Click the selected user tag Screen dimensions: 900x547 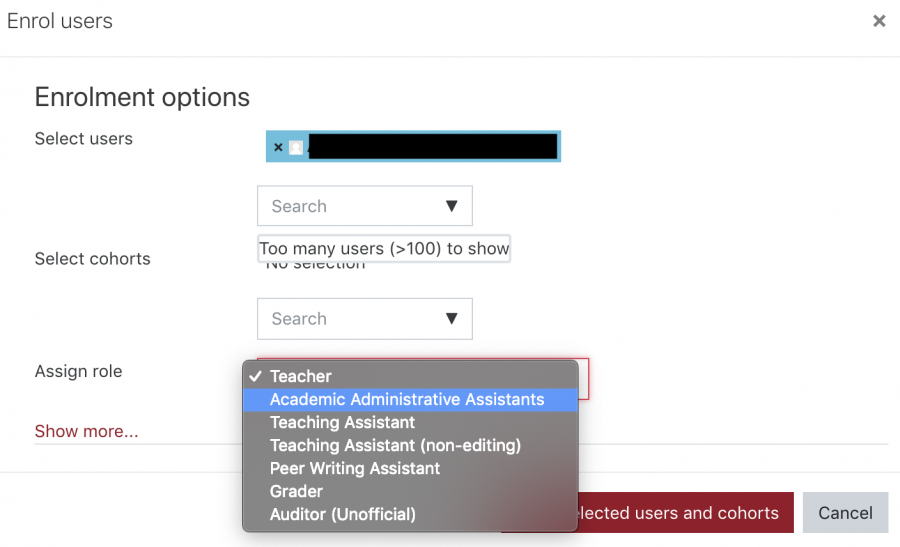tap(413, 146)
